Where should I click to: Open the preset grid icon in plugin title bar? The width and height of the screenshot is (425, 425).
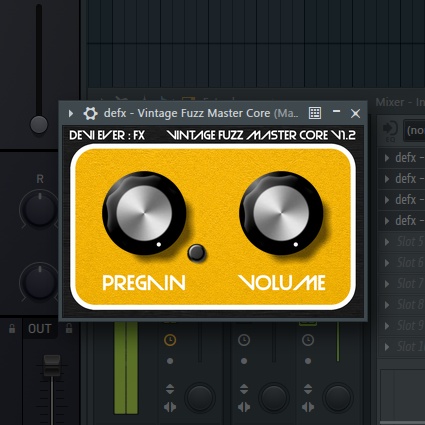[315, 113]
